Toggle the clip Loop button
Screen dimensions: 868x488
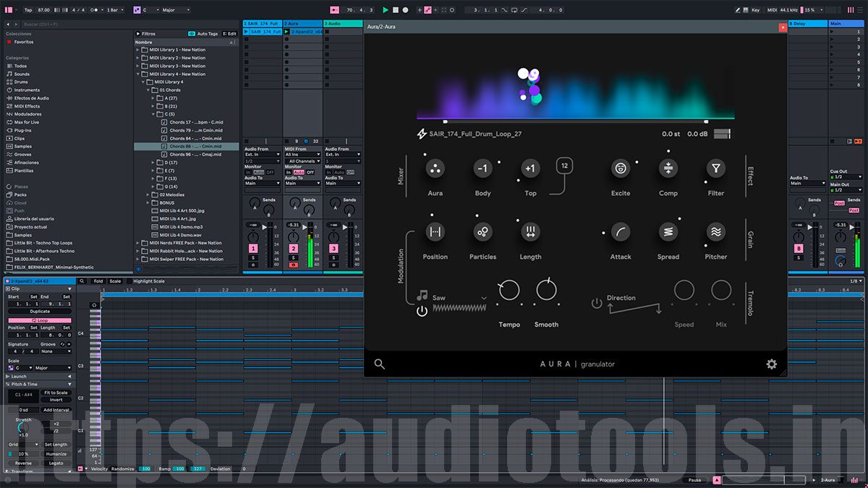click(x=40, y=320)
